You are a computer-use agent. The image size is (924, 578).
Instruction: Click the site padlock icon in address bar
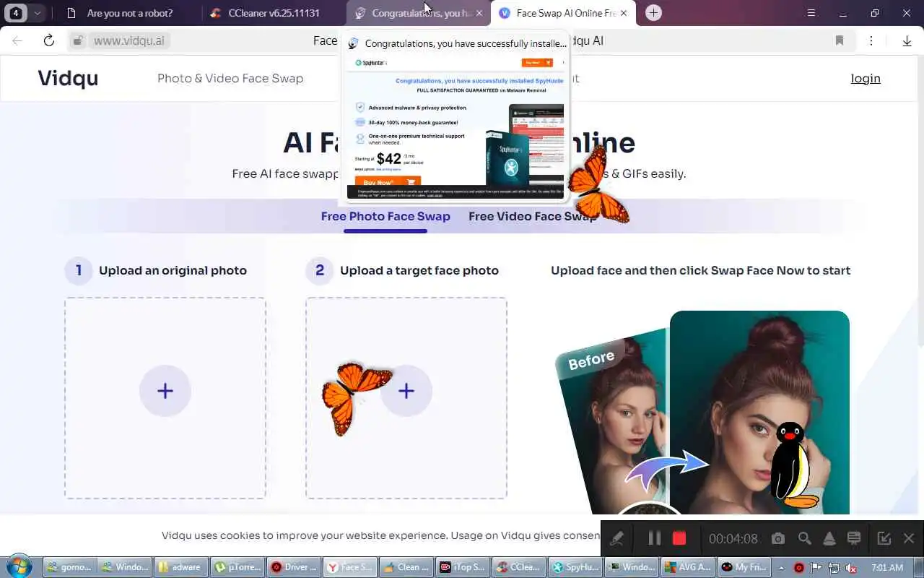pos(78,40)
